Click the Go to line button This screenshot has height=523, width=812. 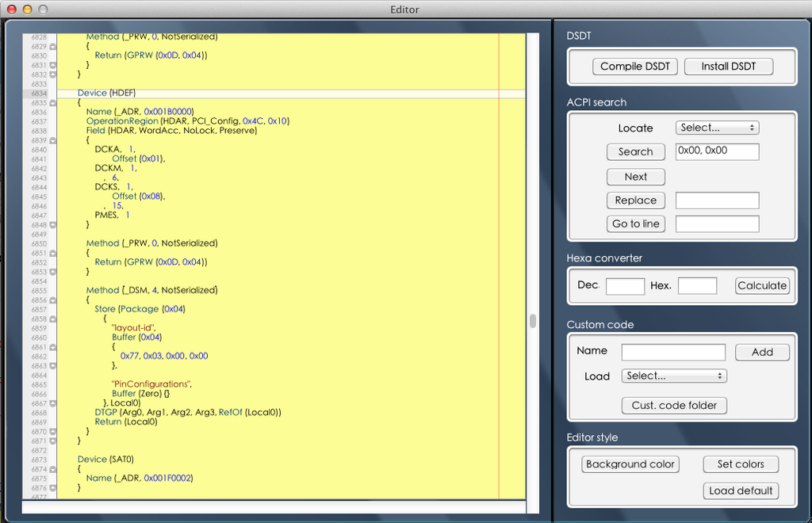635,223
